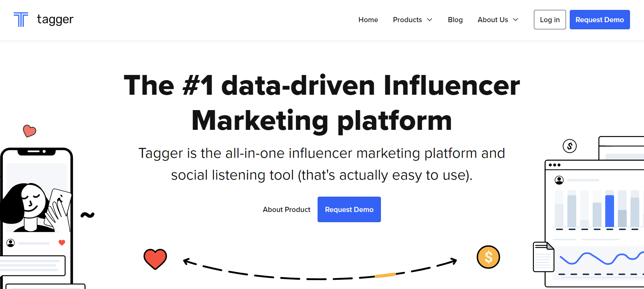644x289 pixels.
Task: Open the Products menu
Action: coord(413,20)
